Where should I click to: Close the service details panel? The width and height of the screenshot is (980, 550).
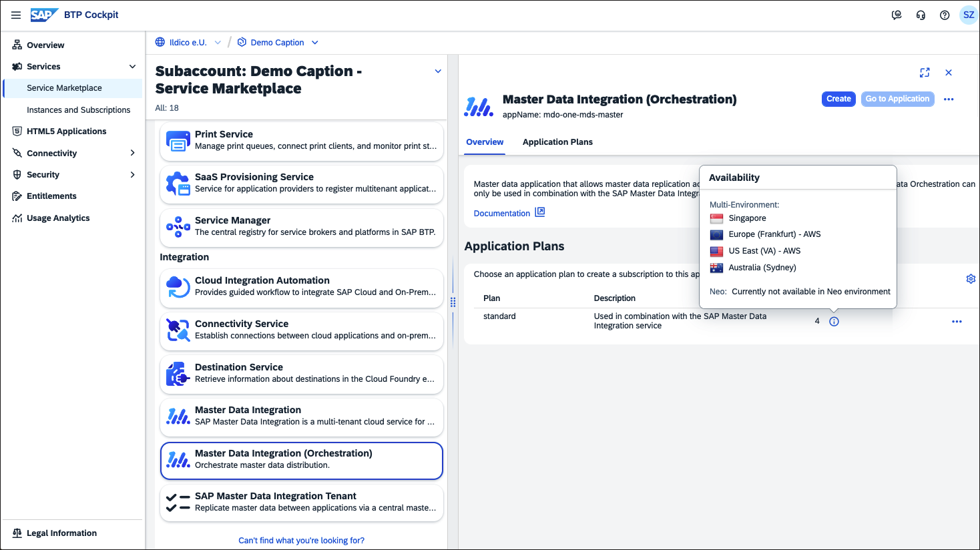pos(949,72)
